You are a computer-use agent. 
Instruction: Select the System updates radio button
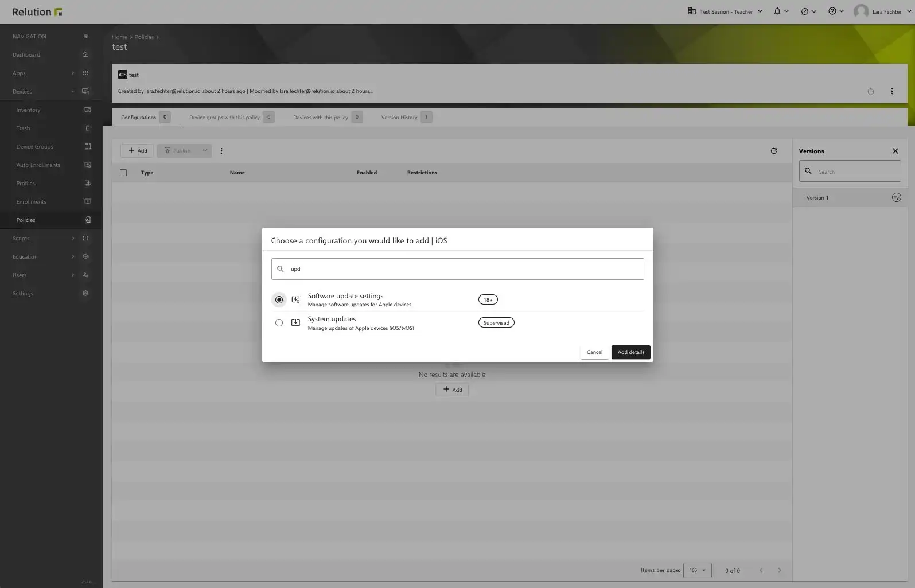pos(279,323)
